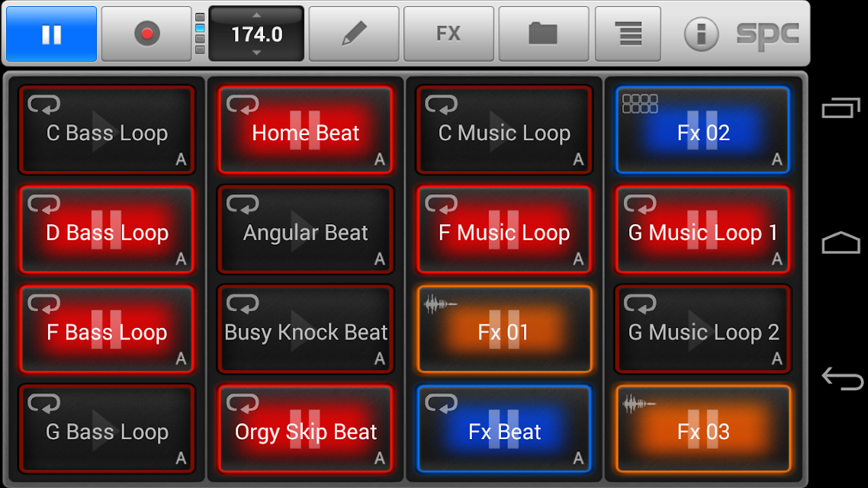868x488 pixels.
Task: Tap the spc logo
Action: [767, 35]
